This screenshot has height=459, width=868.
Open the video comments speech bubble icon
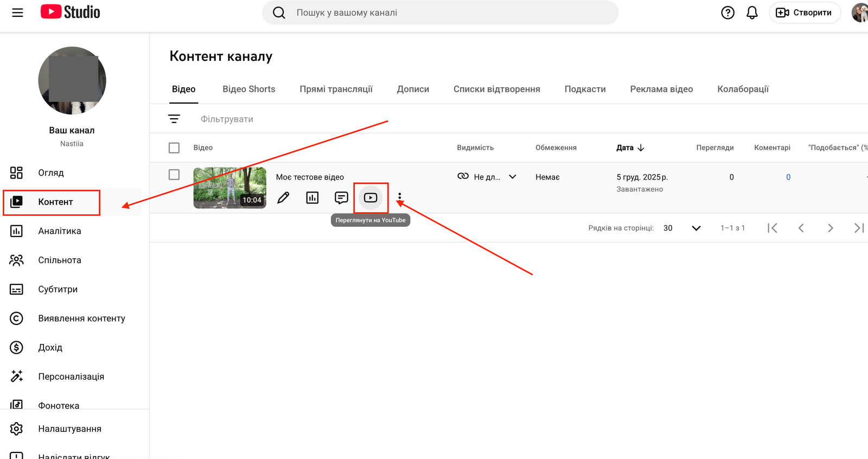pos(341,197)
